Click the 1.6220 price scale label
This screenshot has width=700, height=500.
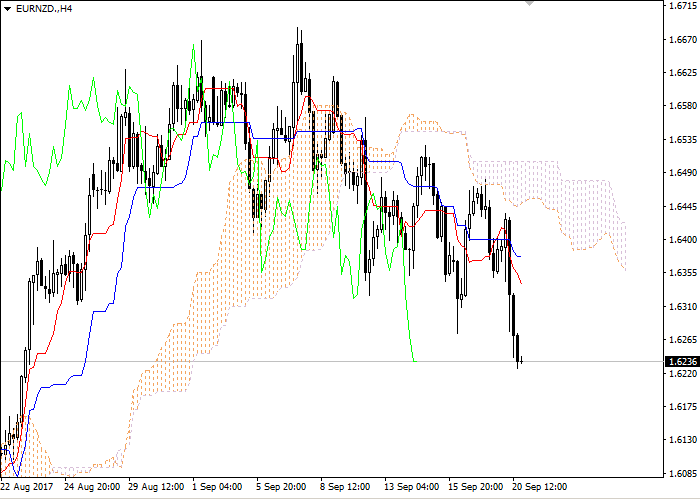[683, 373]
